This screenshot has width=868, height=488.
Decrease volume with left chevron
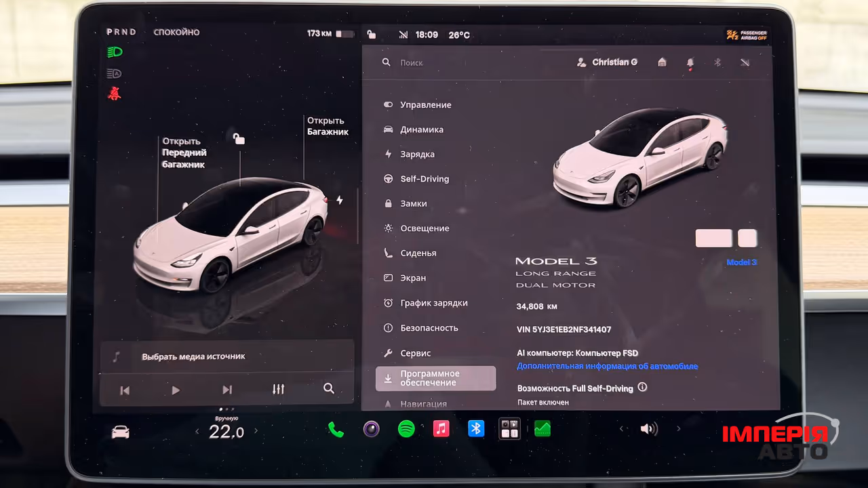622,429
